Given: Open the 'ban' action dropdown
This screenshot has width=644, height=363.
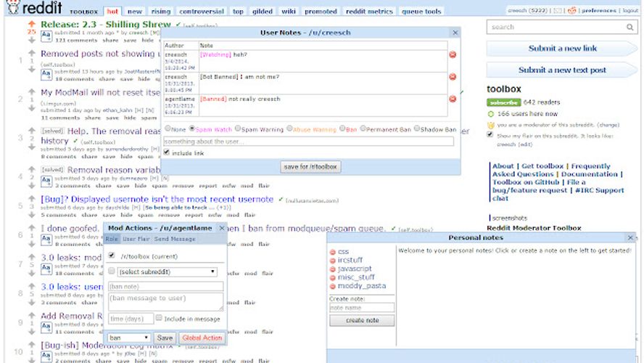Looking at the screenshot, I should [128, 338].
